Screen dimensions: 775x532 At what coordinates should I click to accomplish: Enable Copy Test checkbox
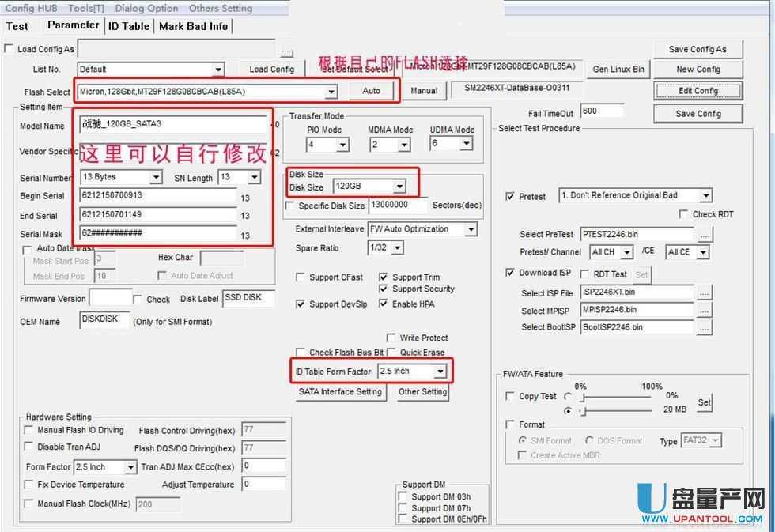(x=510, y=396)
